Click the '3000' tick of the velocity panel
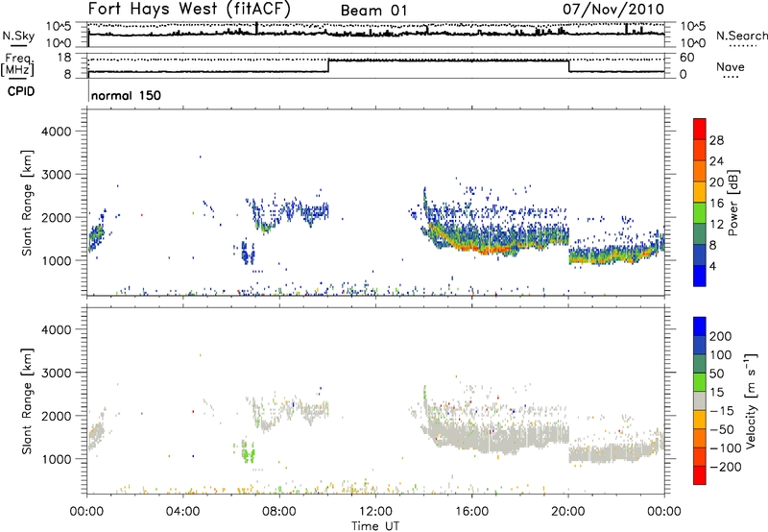This screenshot has height=532, width=768. pos(57,373)
